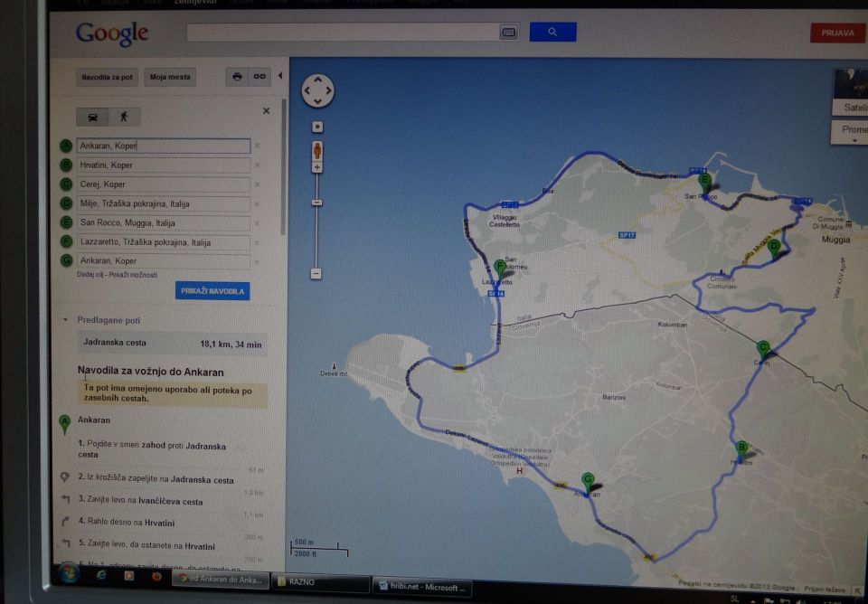
Task: Open the Windows Start button
Action: (70, 573)
